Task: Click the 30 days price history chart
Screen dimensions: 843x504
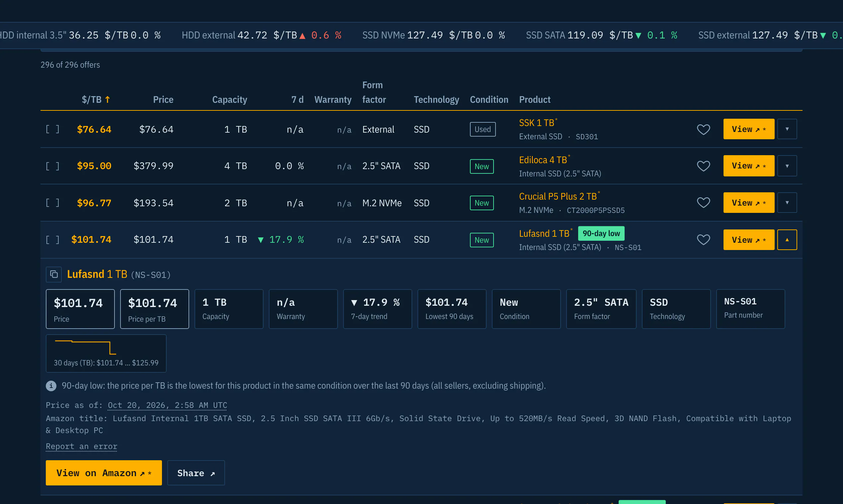Action: [106, 353]
